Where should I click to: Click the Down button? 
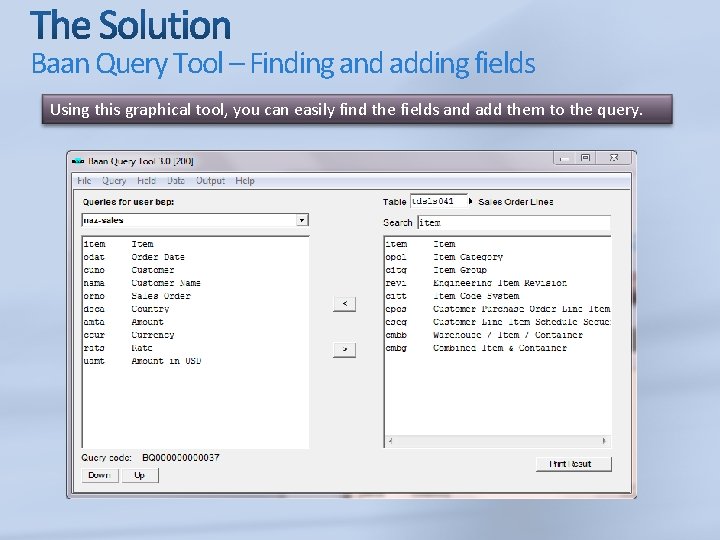point(100,475)
